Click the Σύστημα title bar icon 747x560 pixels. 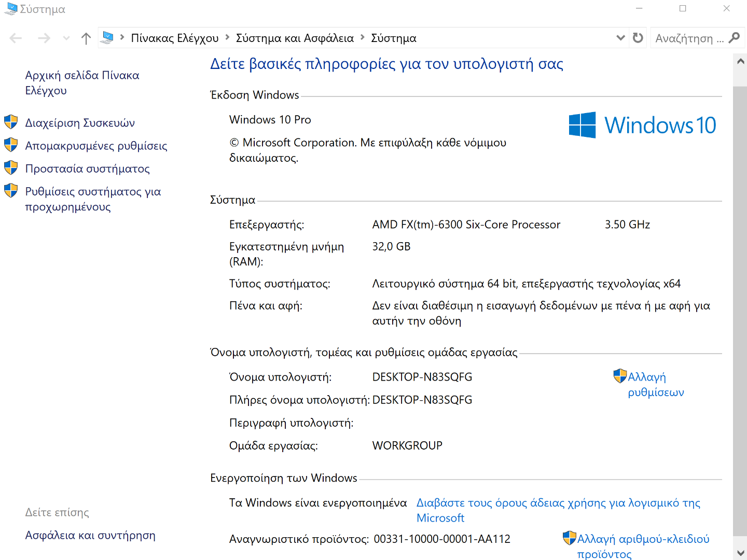tap(11, 9)
